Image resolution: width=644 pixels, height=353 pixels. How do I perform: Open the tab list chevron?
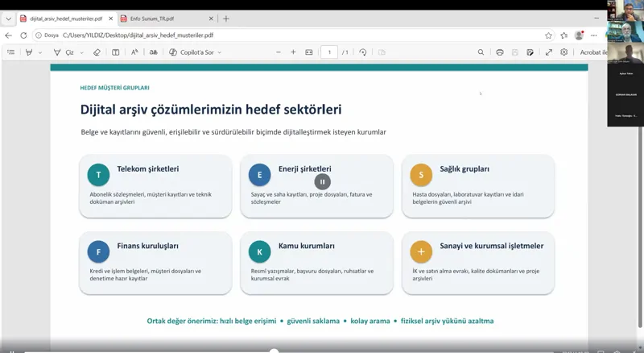(8, 19)
